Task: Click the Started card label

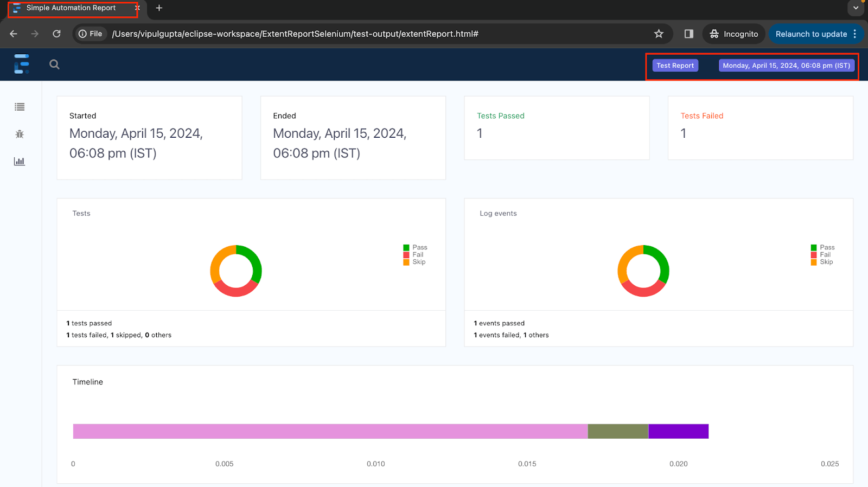Action: pos(82,116)
